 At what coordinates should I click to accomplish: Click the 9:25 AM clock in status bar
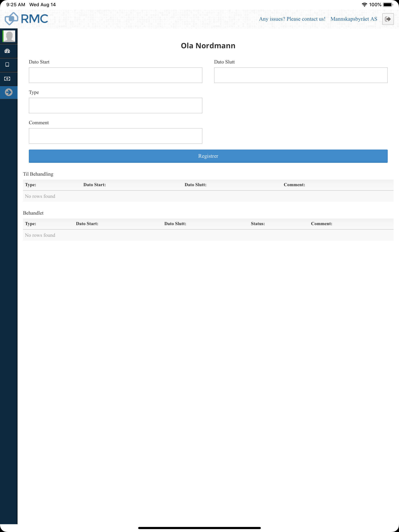click(x=16, y=4)
